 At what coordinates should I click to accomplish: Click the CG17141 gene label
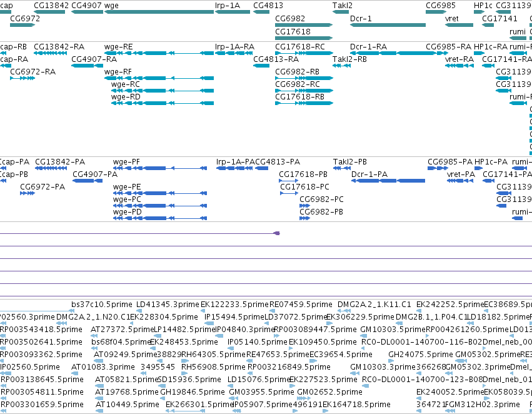tap(499, 19)
